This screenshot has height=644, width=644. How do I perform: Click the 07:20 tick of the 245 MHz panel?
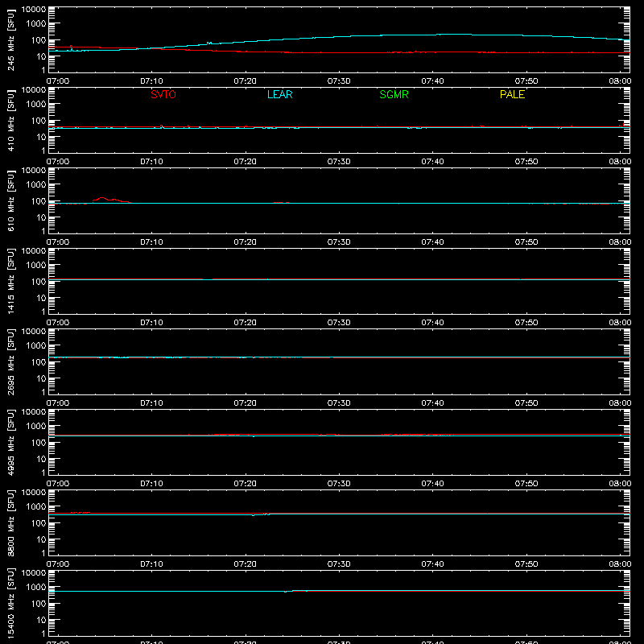coord(246,81)
